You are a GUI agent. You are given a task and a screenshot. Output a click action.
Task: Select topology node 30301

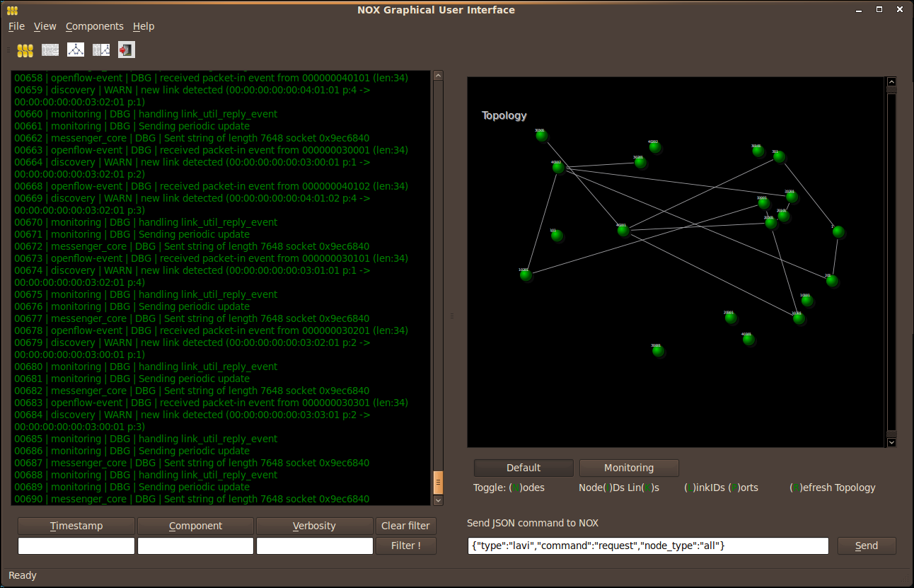542,136
